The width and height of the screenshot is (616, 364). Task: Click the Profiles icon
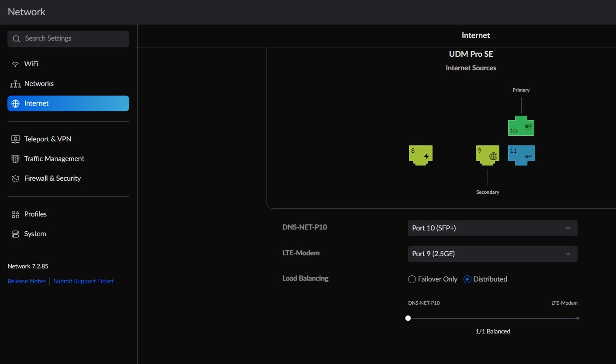click(x=15, y=214)
